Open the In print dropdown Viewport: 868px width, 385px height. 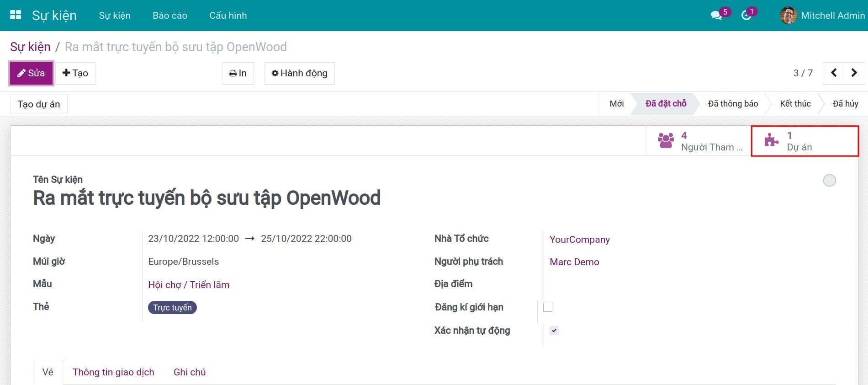[238, 73]
